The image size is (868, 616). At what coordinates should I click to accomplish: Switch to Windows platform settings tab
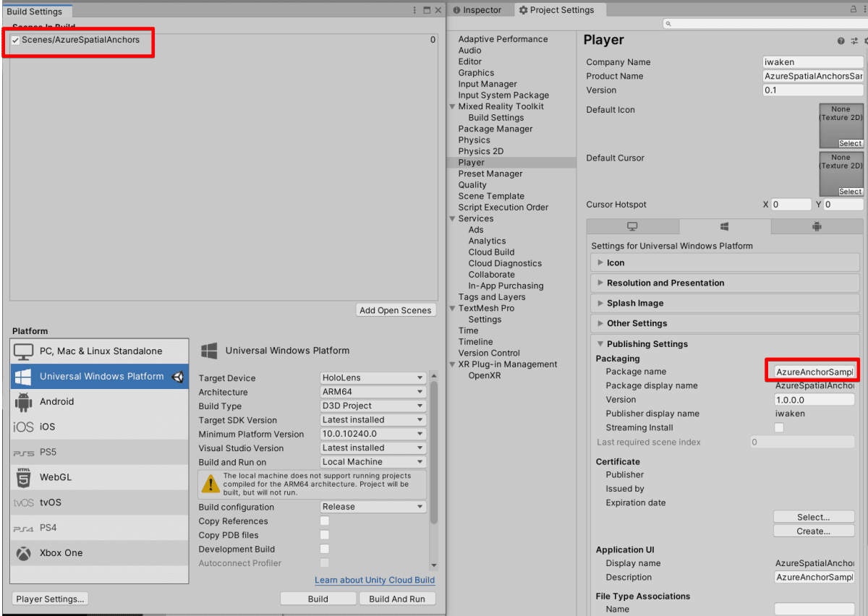coord(725,226)
